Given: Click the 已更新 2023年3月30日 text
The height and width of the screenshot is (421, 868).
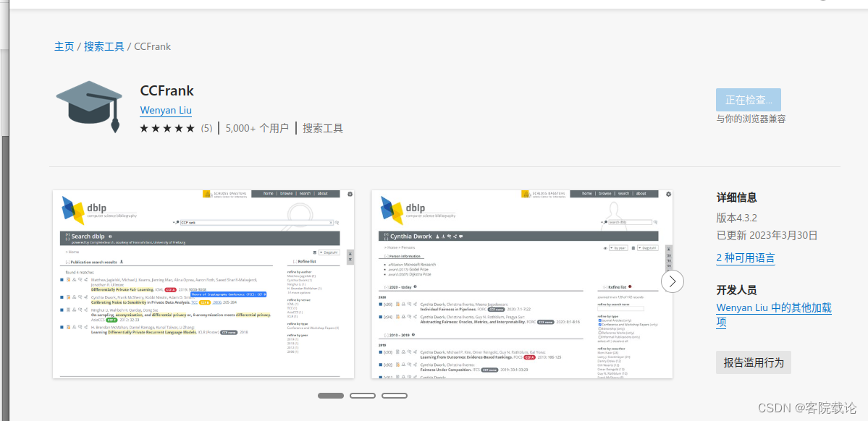Looking at the screenshot, I should [x=767, y=235].
